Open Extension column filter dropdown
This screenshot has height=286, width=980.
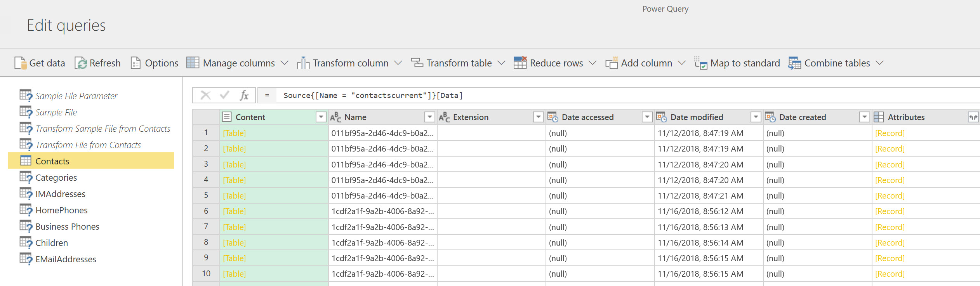[x=539, y=117]
